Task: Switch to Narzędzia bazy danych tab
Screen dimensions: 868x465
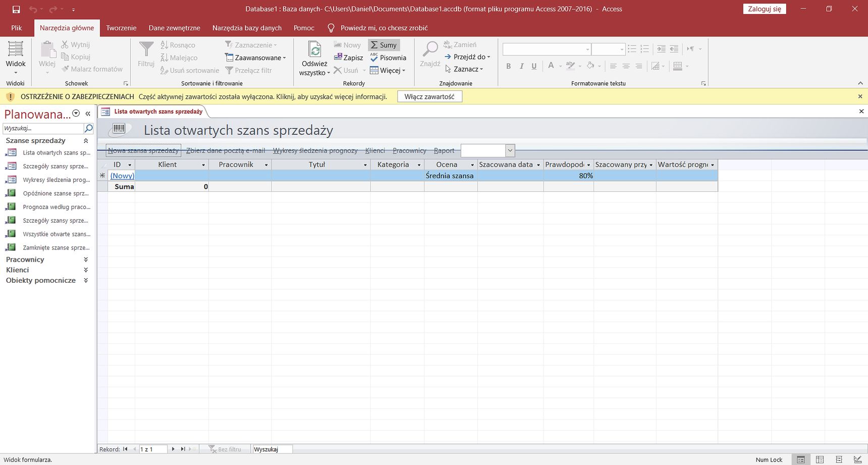Action: tap(247, 28)
